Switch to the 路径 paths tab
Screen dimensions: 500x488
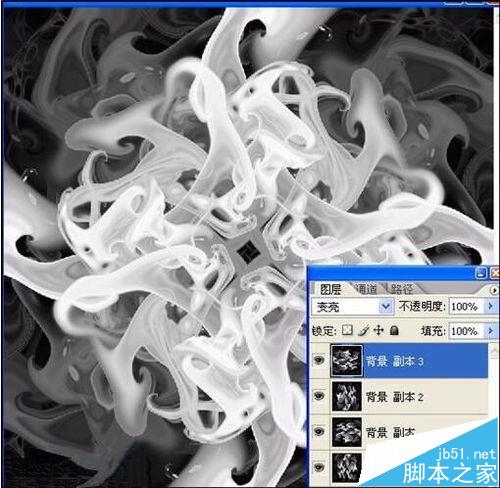click(x=402, y=289)
